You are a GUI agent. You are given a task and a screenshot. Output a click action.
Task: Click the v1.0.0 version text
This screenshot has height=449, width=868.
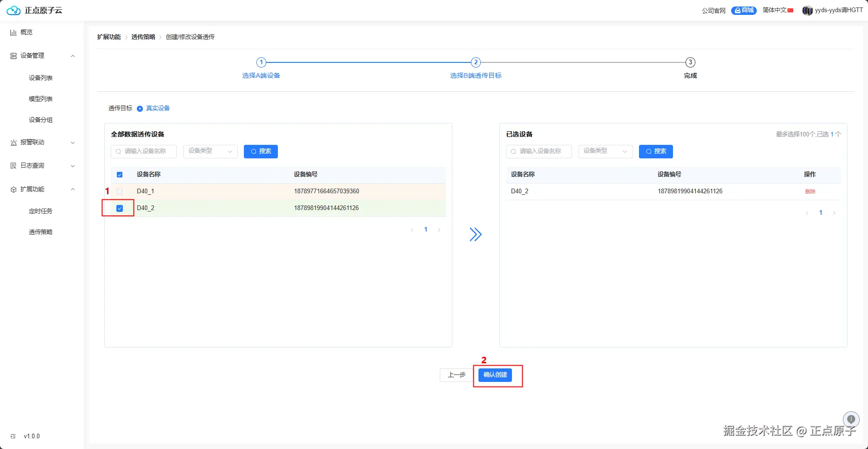(32, 436)
